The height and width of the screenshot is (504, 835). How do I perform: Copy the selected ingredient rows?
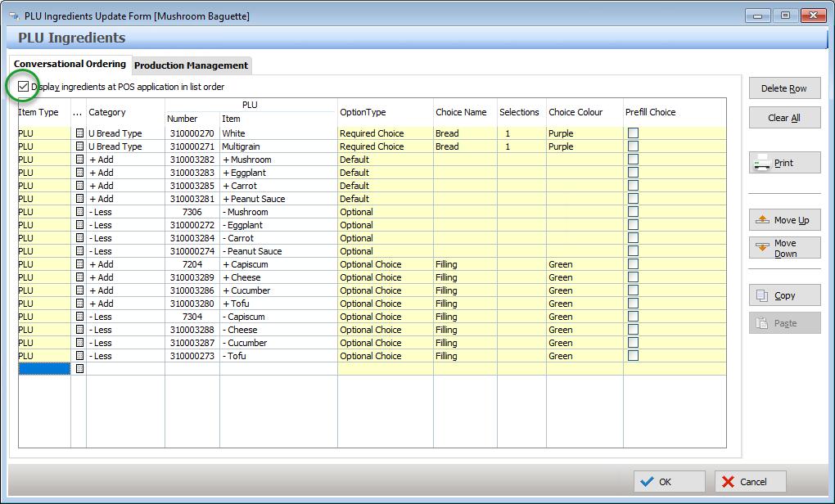point(784,295)
